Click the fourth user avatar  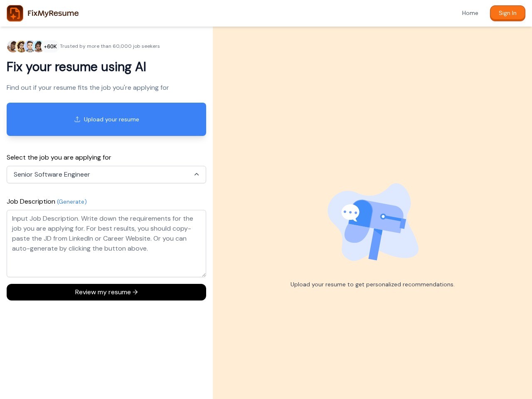click(x=39, y=47)
